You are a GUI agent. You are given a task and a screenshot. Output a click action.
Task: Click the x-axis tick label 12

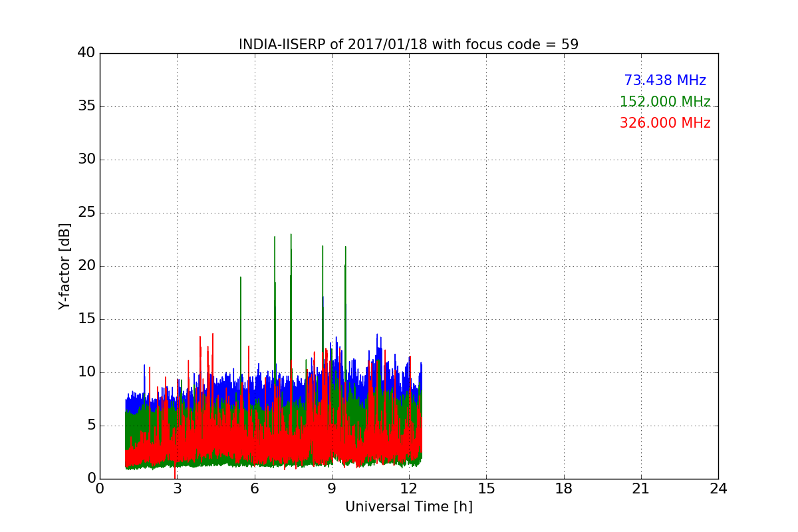click(x=409, y=489)
